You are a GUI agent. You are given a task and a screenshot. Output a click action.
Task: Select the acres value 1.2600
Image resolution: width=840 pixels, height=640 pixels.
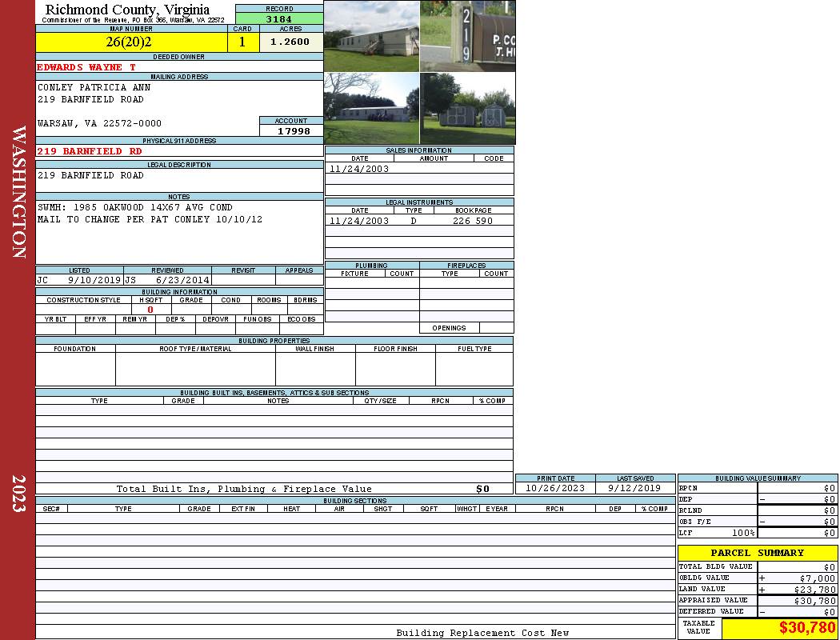click(x=290, y=42)
